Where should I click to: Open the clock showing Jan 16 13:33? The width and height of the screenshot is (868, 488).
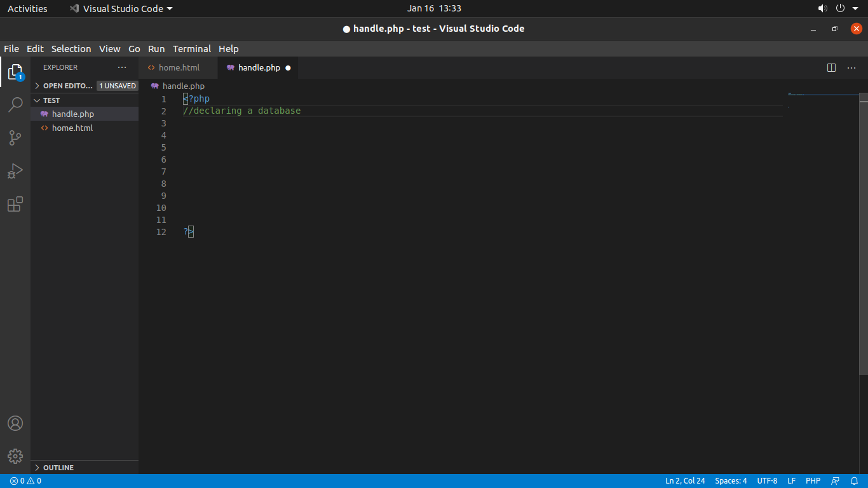tap(434, 8)
